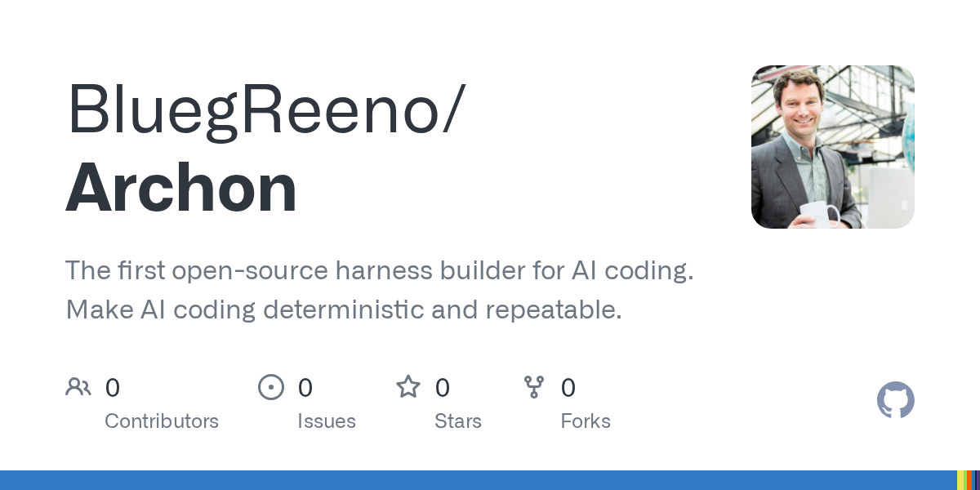The width and height of the screenshot is (980, 490).
Task: Click the star count of 0
Action: 443,388
